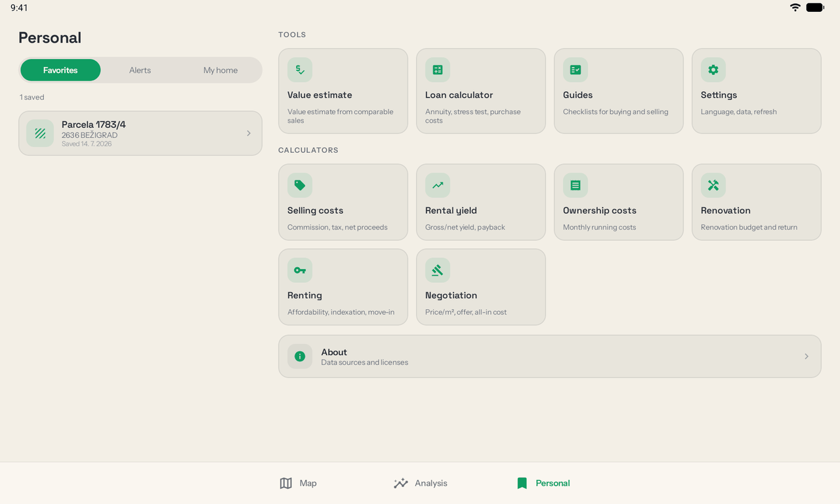Open chevron on Parcela 1783/4 row
The image size is (840, 504).
pyautogui.click(x=249, y=133)
